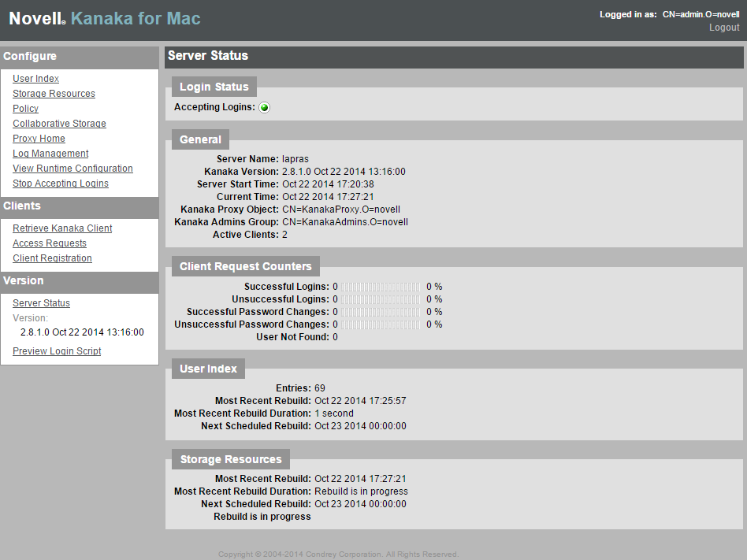Select the Configure section header
The width and height of the screenshot is (747, 560).
point(80,57)
